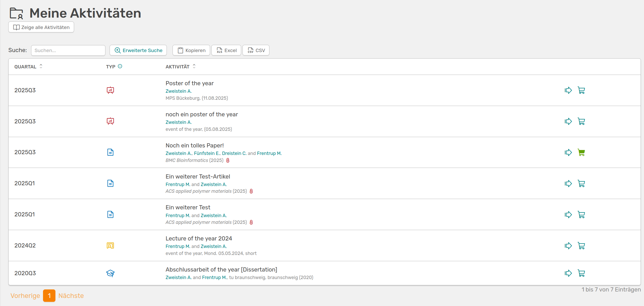
Task: Copy table with Kopieren button
Action: [x=191, y=50]
